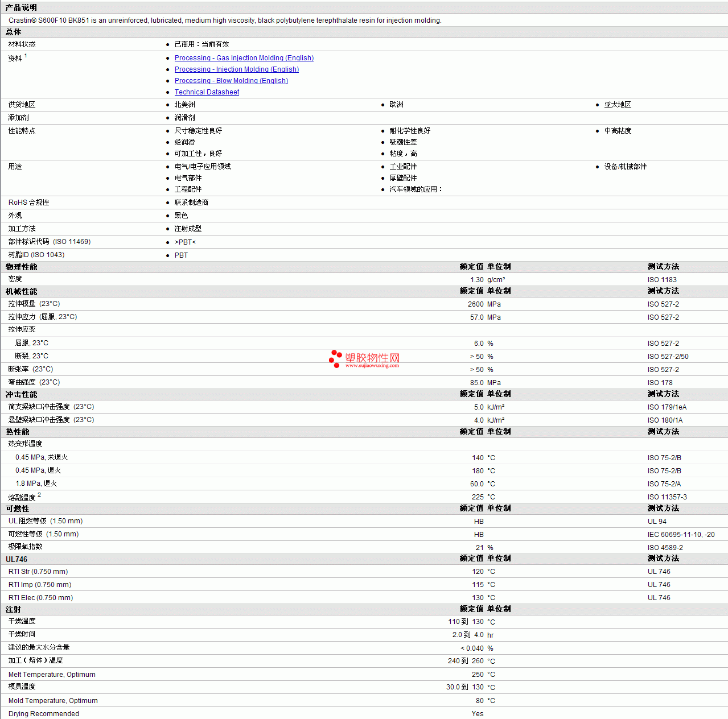Select the Drying Recommended row label
This screenshot has height=719, width=728.
pyautogui.click(x=44, y=714)
